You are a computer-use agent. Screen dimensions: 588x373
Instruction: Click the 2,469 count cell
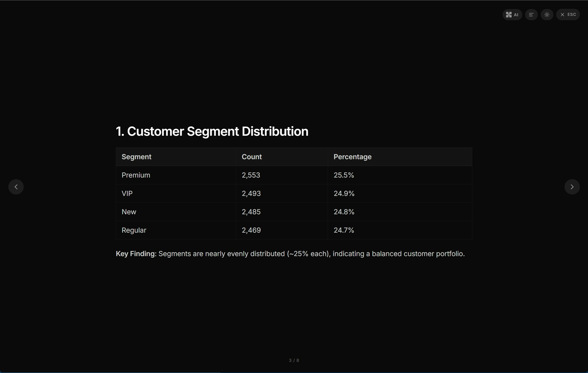[282, 230]
